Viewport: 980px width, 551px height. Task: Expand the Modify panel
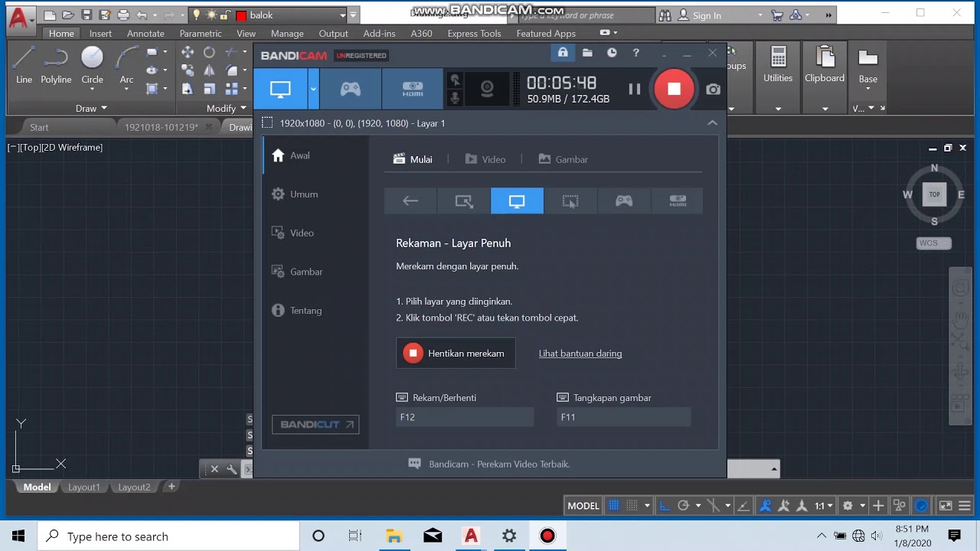coord(227,108)
